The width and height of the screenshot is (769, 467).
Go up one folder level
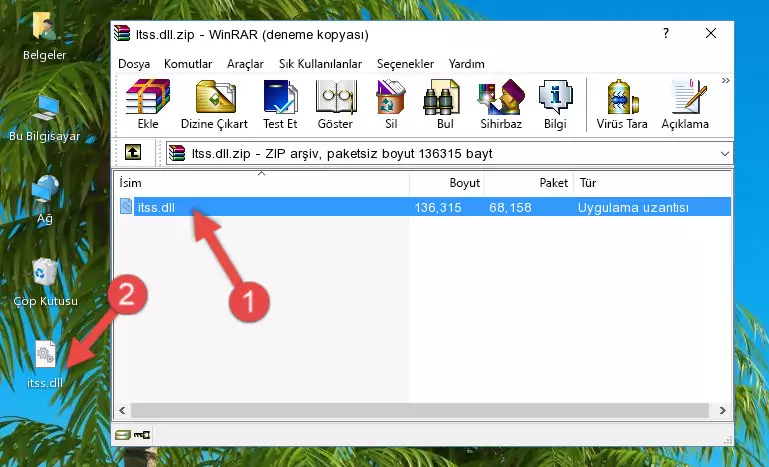click(133, 153)
